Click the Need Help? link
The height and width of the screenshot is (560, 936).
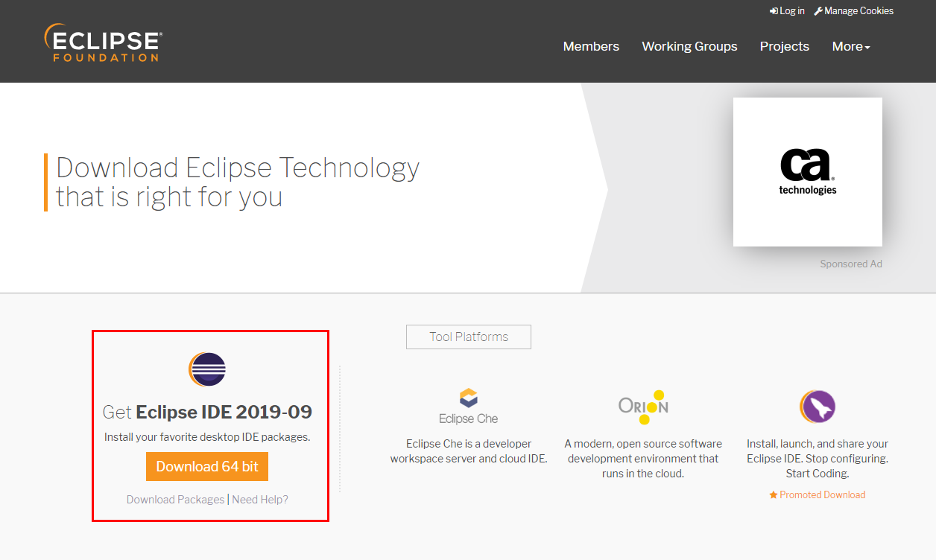click(x=260, y=500)
